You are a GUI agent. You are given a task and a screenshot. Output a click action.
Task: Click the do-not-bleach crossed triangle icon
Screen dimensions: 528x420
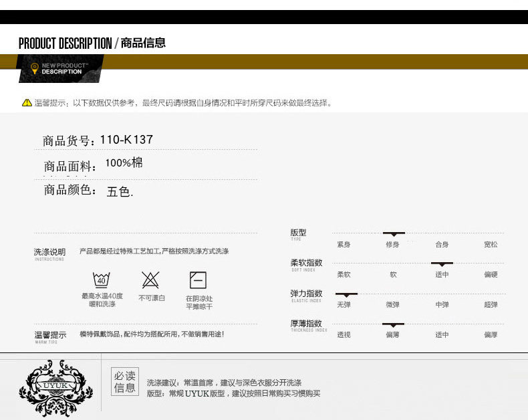coord(150,280)
